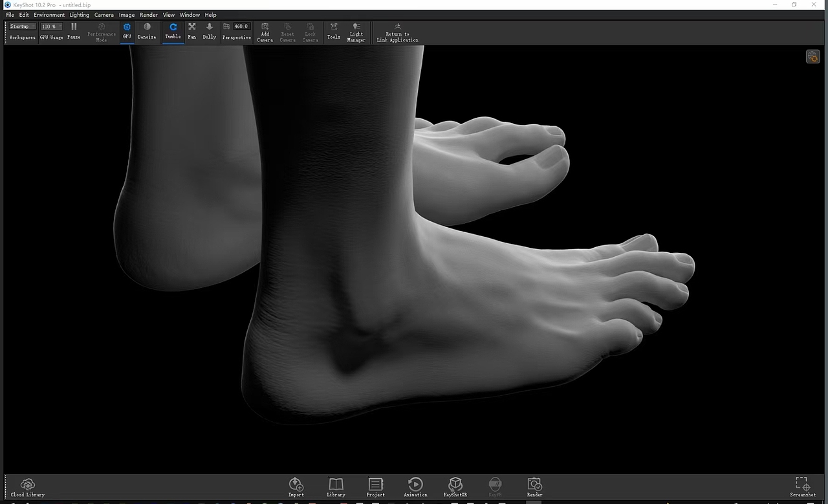The image size is (828, 504).
Task: Open the Cloud Library
Action: [28, 487]
